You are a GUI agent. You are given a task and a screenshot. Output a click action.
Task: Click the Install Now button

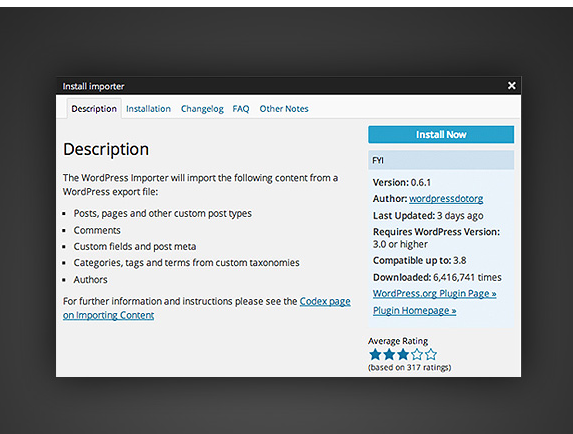441,134
